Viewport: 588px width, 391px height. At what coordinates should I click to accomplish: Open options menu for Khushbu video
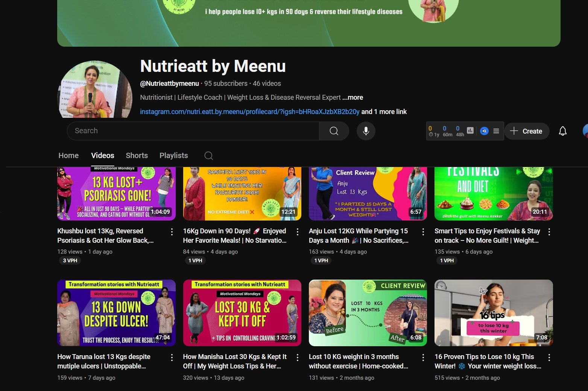point(172,232)
